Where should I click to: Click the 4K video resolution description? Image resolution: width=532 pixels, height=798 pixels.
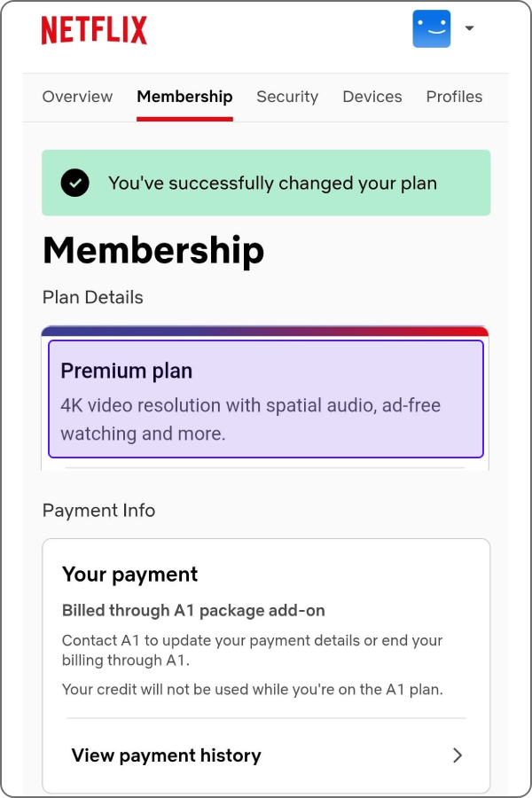(250, 419)
